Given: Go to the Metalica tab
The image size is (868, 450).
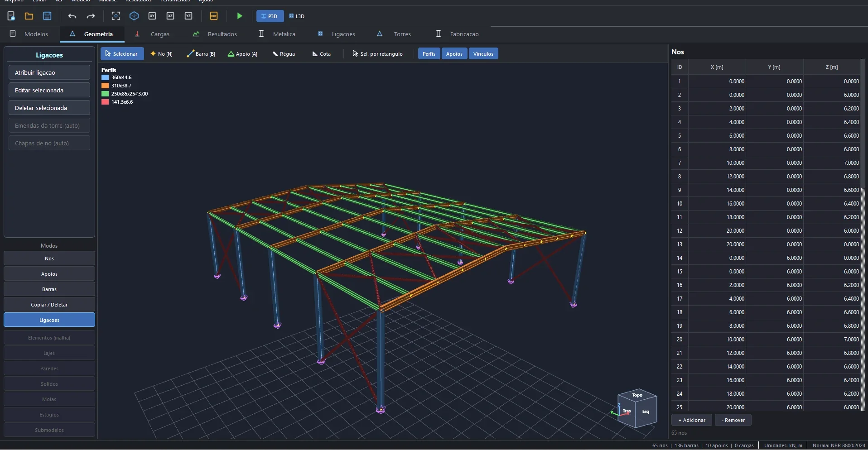Looking at the screenshot, I should point(277,34).
